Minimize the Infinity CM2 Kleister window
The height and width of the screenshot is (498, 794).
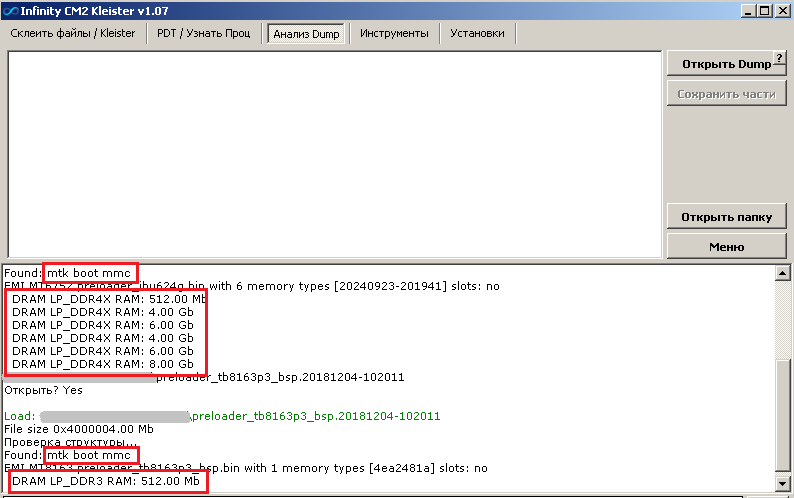tap(745, 10)
